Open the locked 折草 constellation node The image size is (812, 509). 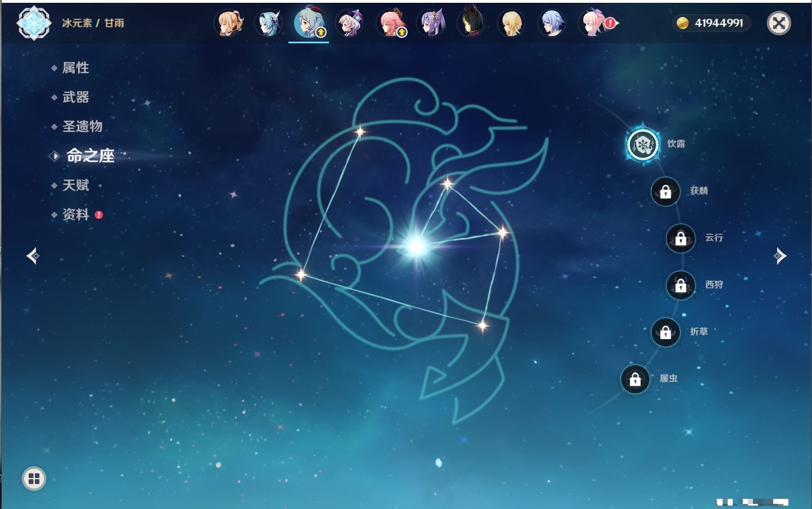(x=666, y=332)
